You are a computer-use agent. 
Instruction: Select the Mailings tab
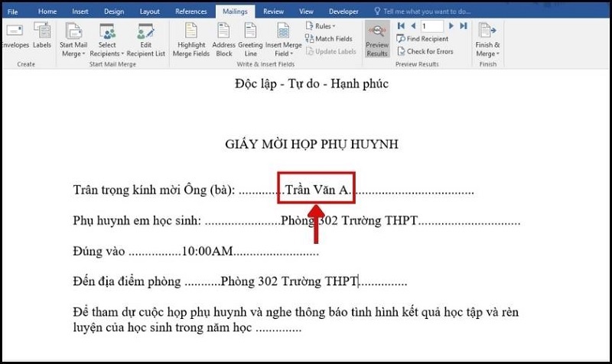[x=235, y=11]
